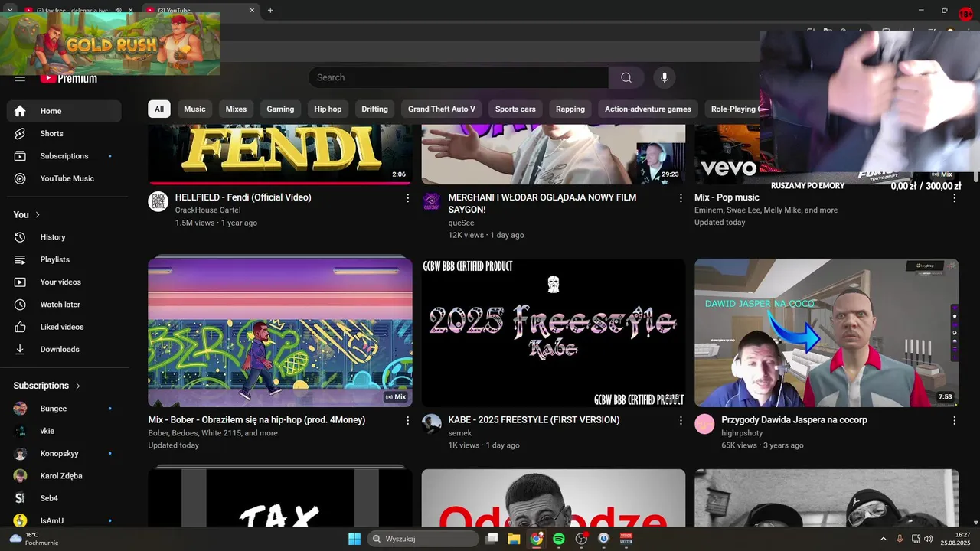Open watch History
The image size is (980, 551).
point(64,237)
